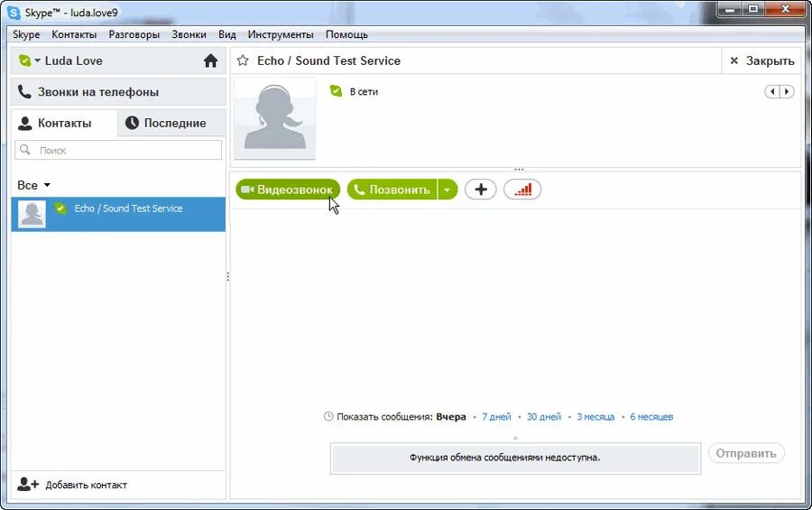
Task: Click the home icon beside Luda Love
Action: pos(210,60)
